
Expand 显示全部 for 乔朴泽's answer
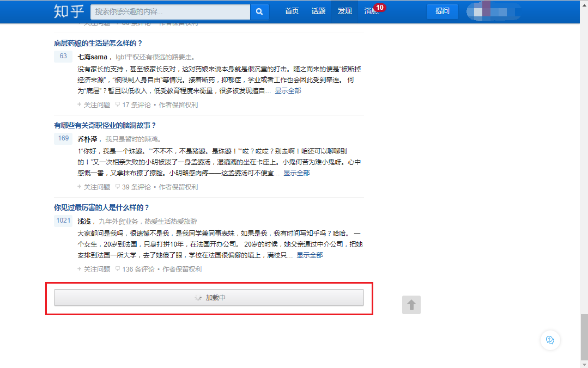(x=296, y=173)
